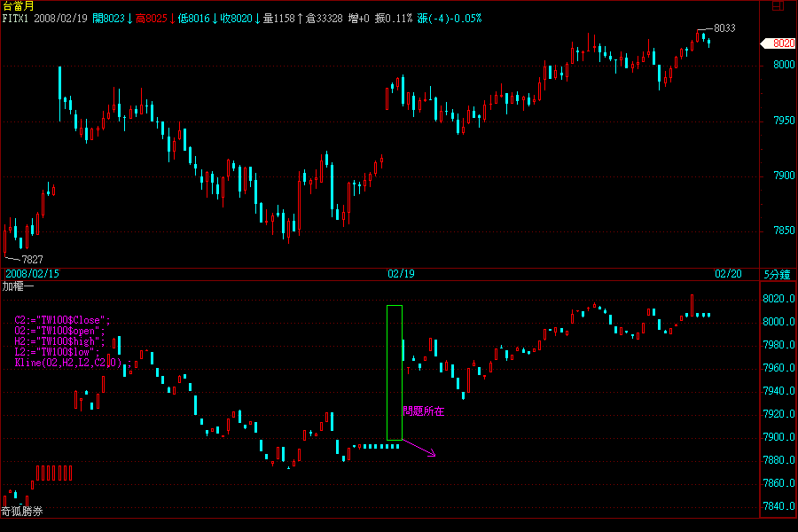The height and width of the screenshot is (532, 798).
Task: Click the 8033 high price marker
Action: [x=724, y=28]
